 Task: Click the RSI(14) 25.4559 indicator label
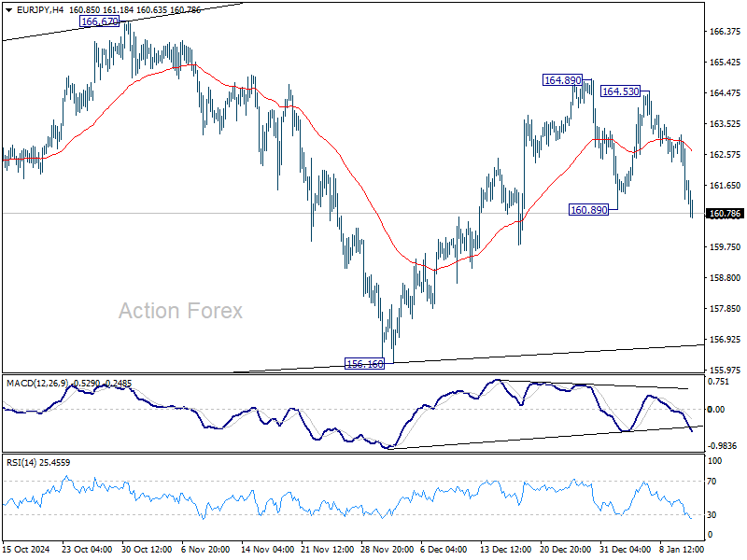[x=38, y=462]
